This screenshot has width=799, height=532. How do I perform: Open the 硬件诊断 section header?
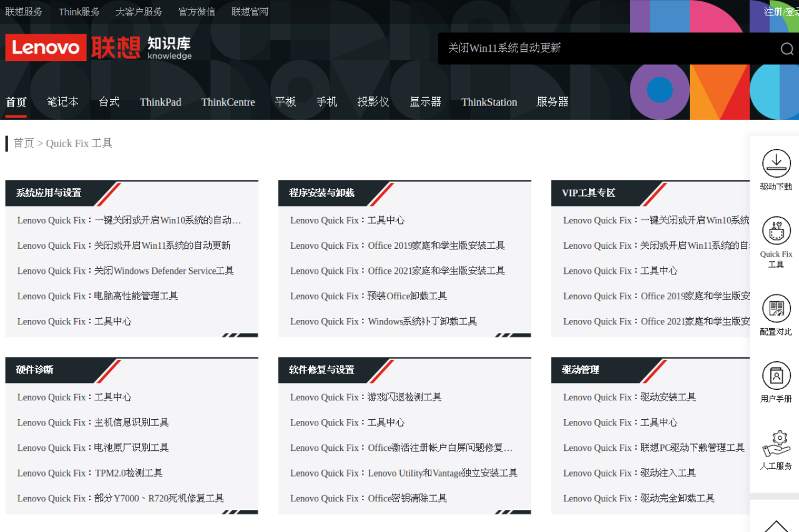point(35,370)
